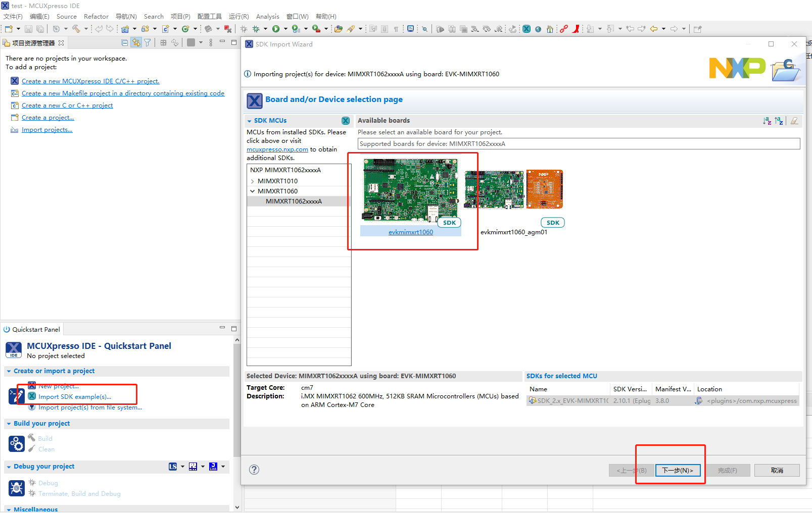The image size is (812, 513).
Task: Open the Refactor menu
Action: pos(96,17)
